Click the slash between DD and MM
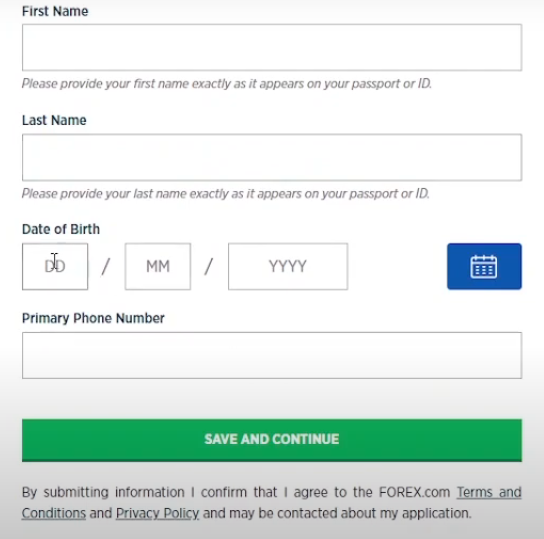Image resolution: width=544 pixels, height=539 pixels. click(x=106, y=266)
